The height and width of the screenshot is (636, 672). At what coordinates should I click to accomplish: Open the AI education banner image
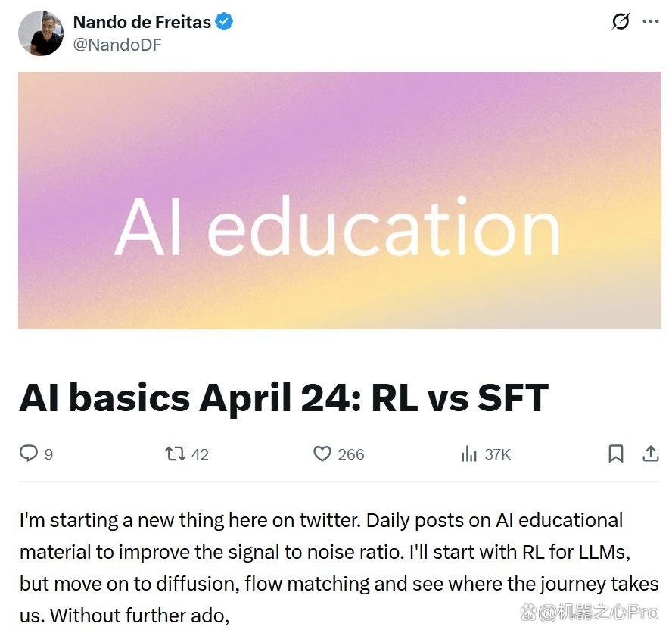(x=340, y=201)
